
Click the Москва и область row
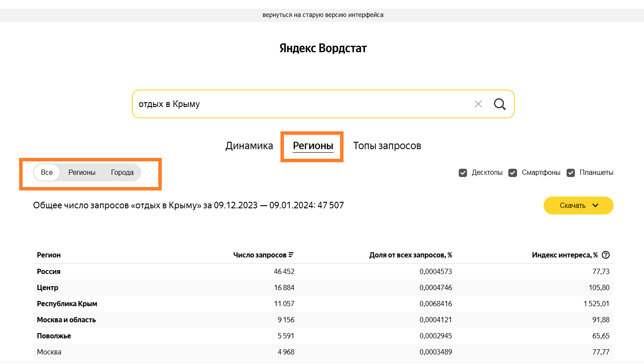coord(323,320)
